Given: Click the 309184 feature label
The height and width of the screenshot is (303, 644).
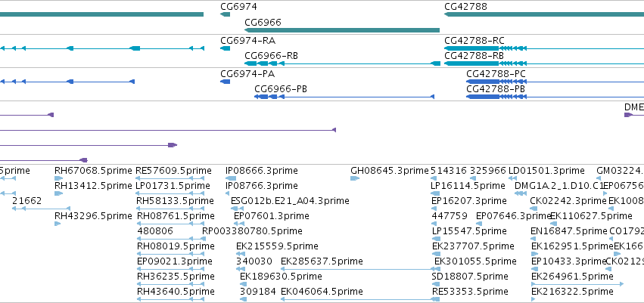Looking at the screenshot, I should click(258, 292).
